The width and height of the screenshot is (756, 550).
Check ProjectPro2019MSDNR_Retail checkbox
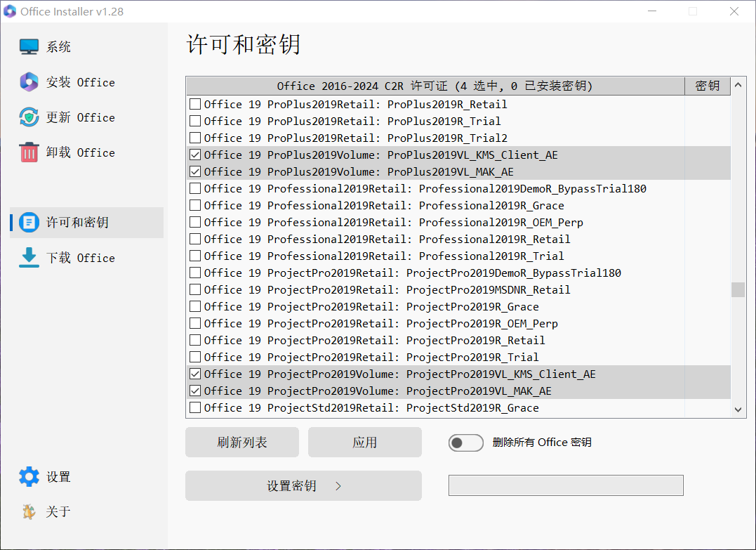(195, 289)
